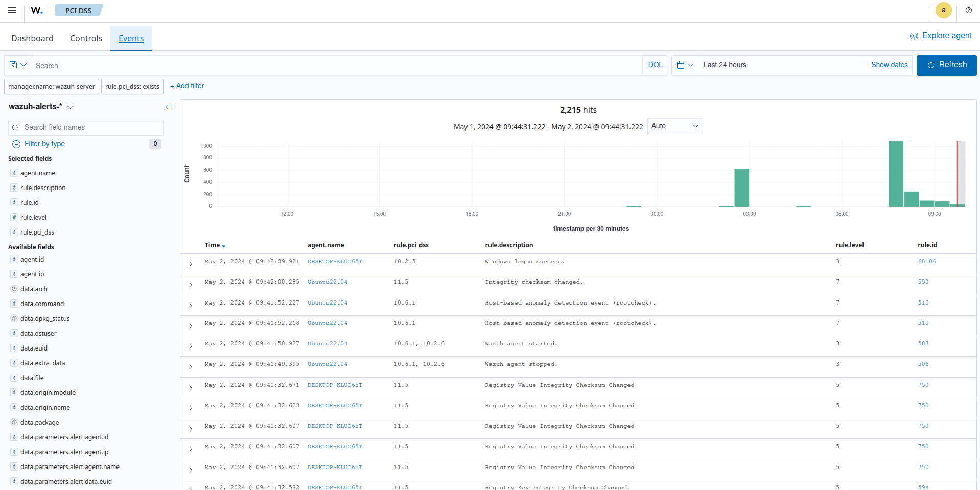Collapse the fields sidebar with the arrow icon
This screenshot has width=980, height=490.
click(170, 107)
